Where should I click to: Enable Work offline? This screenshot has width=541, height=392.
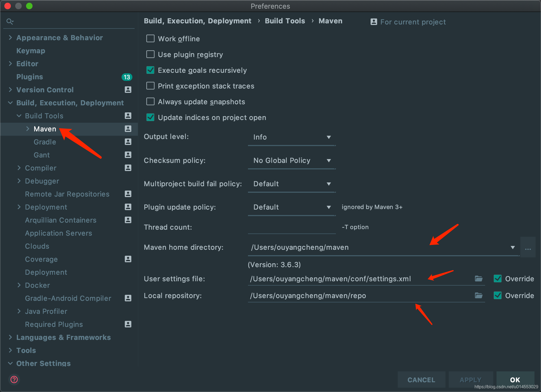pyautogui.click(x=150, y=39)
